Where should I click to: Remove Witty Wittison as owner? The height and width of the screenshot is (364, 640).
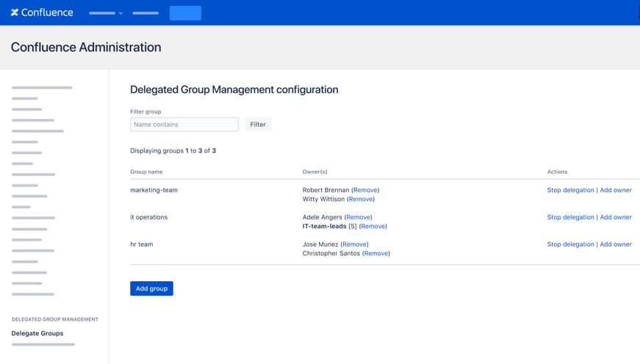(361, 199)
